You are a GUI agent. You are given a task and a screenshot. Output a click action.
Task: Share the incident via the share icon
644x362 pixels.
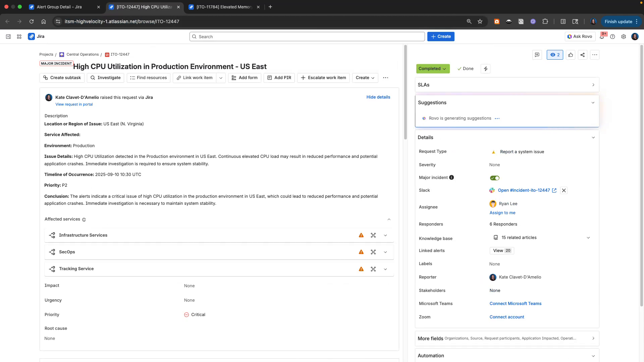(582, 55)
